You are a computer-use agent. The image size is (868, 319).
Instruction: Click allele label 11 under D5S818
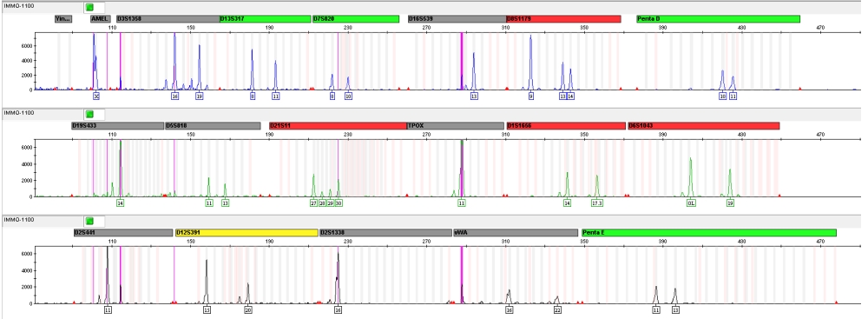pos(208,203)
